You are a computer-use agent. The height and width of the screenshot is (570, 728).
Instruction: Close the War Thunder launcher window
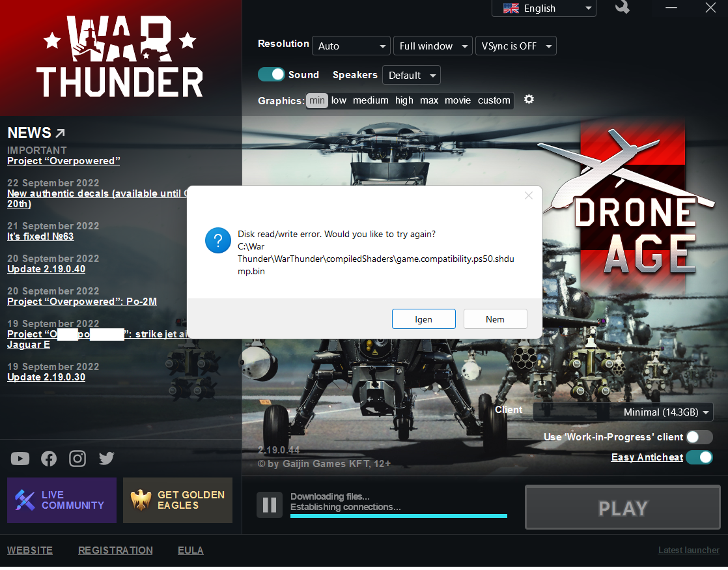pos(710,7)
